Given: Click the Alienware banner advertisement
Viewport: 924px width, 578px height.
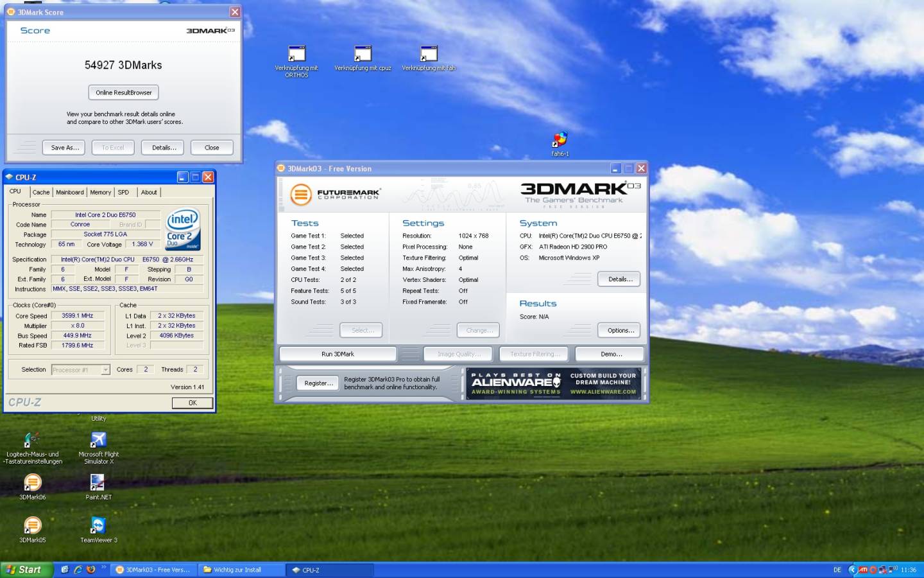Looking at the screenshot, I should [554, 383].
